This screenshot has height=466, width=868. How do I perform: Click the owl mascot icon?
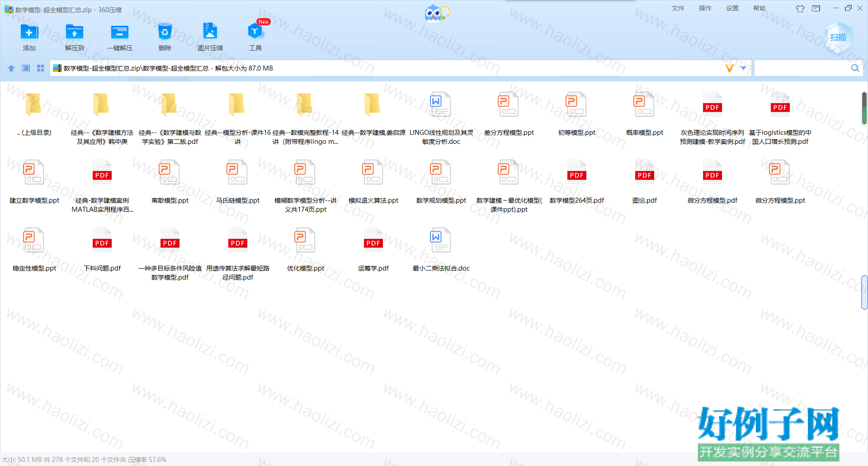436,13
